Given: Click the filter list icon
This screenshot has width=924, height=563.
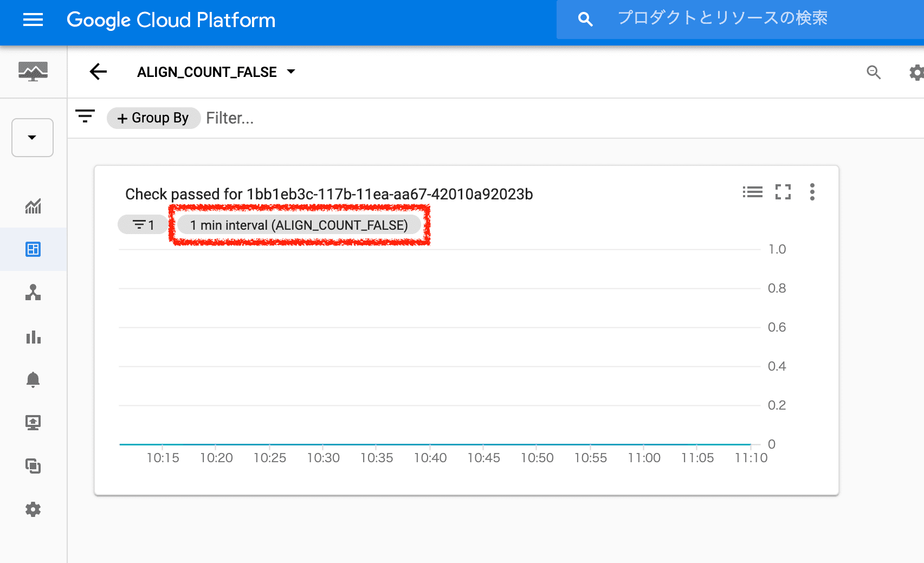Looking at the screenshot, I should click(x=85, y=117).
